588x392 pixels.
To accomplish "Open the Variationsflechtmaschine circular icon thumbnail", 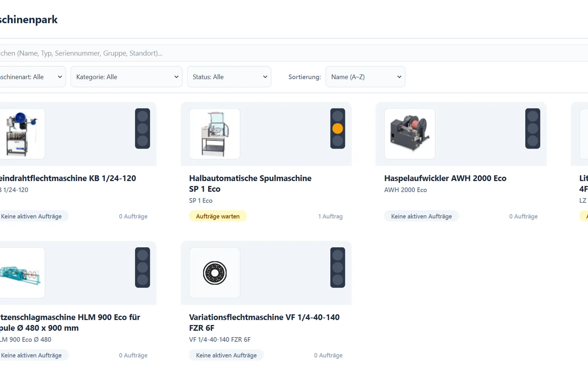I will pyautogui.click(x=215, y=273).
